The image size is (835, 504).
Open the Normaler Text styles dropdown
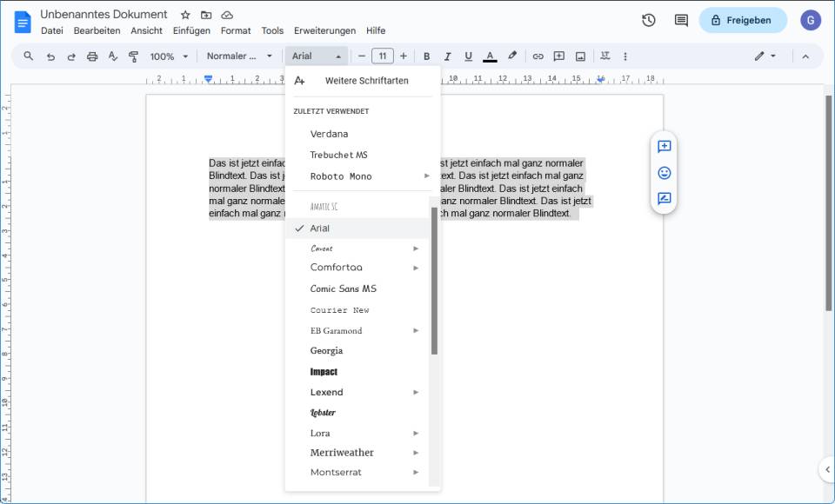(239, 56)
